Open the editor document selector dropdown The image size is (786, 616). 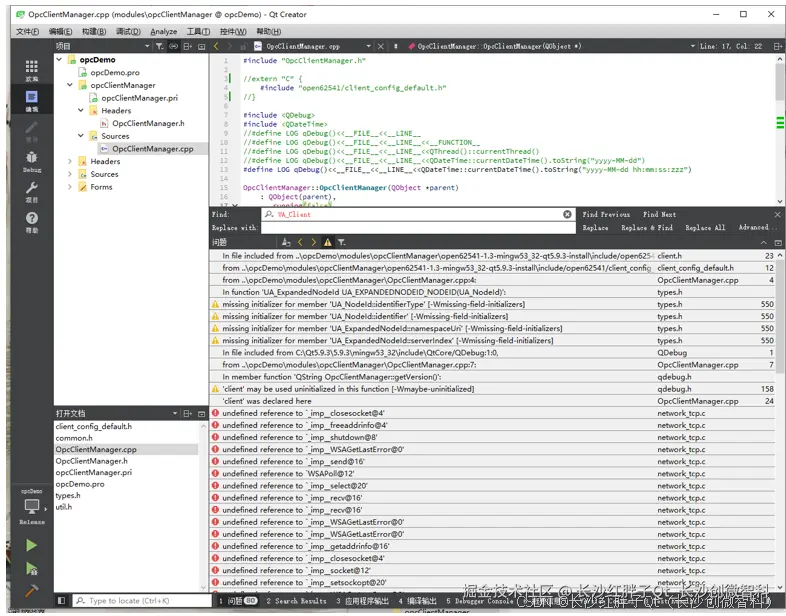click(x=368, y=46)
